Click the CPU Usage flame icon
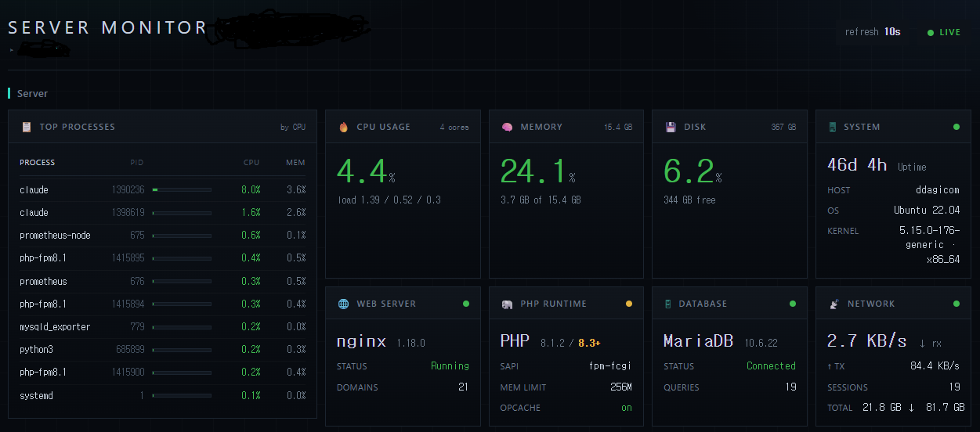The width and height of the screenshot is (980, 432). (x=344, y=127)
